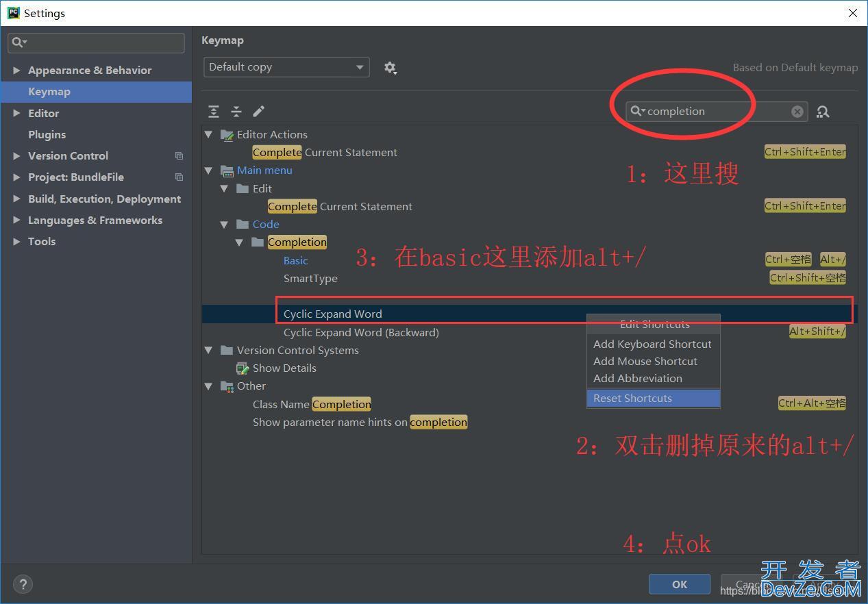The image size is (868, 604).
Task: Expand Project: BundleFile settings section
Action: 16,177
